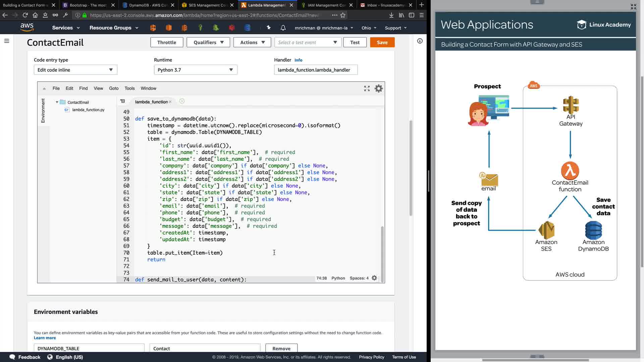644x362 pixels.
Task: Click the Learn more link
Action: point(45,338)
